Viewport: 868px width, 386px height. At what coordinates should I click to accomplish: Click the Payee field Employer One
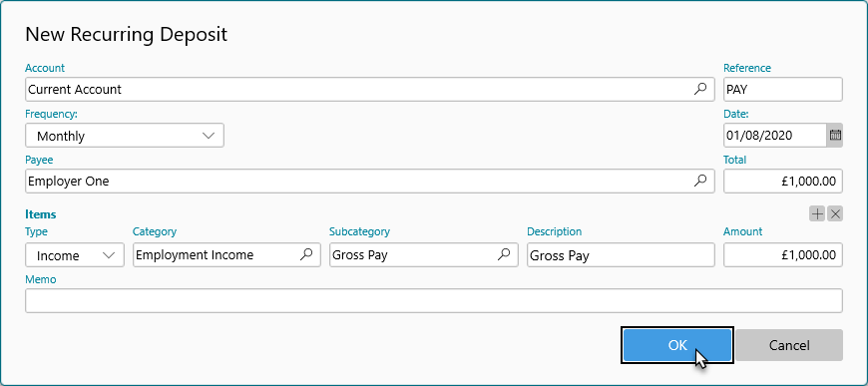pos(370,181)
